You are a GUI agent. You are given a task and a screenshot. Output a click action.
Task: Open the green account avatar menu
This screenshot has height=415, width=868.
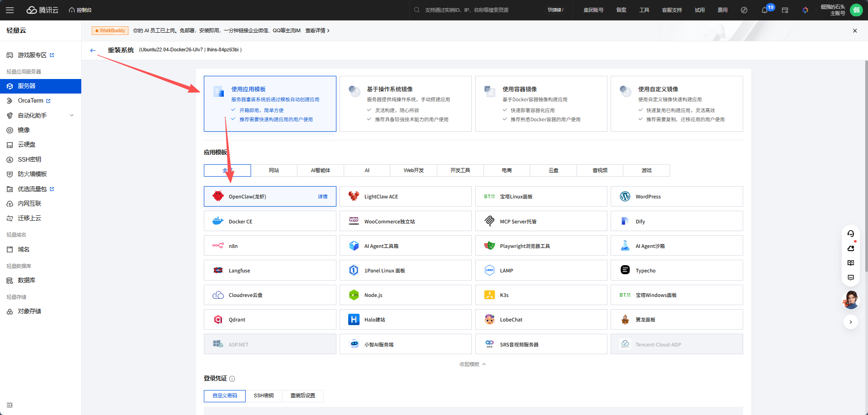[856, 10]
